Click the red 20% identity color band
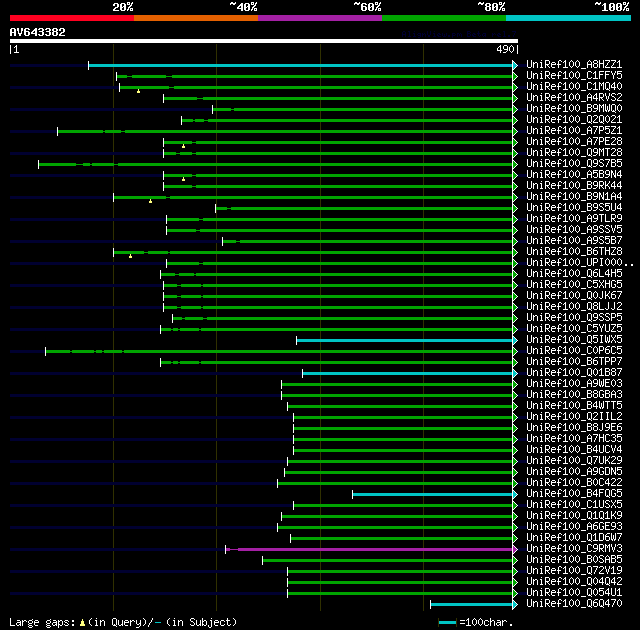Viewport: 640px width, 630px height. point(72,18)
